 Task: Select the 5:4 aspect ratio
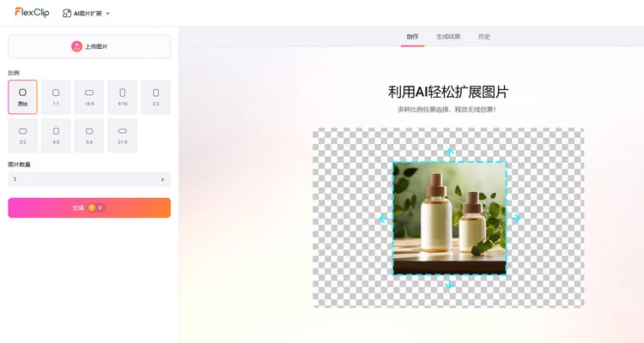coord(89,135)
